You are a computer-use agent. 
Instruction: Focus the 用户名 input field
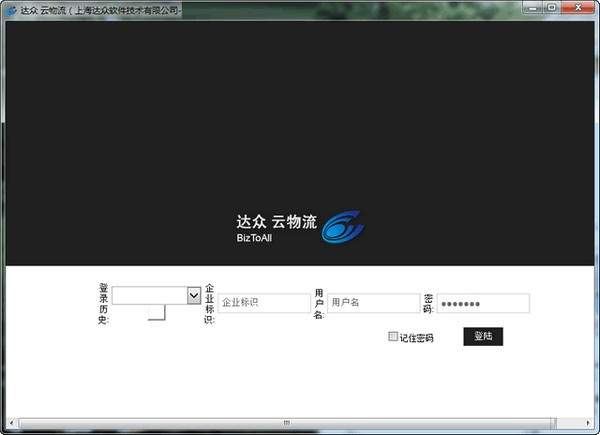pos(374,302)
